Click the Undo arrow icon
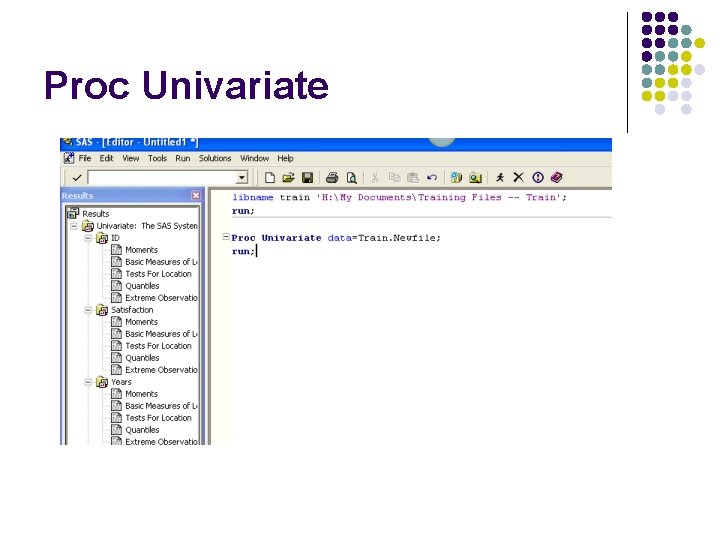Viewport: 720px width, 540px height. point(432,178)
